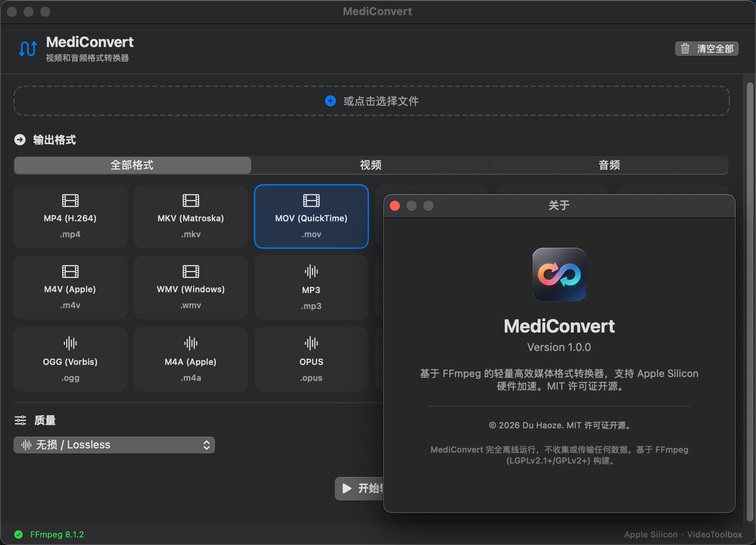Click the film icon on WMV (Windows) card
Viewport: 756px width, 545px height.
tap(191, 272)
